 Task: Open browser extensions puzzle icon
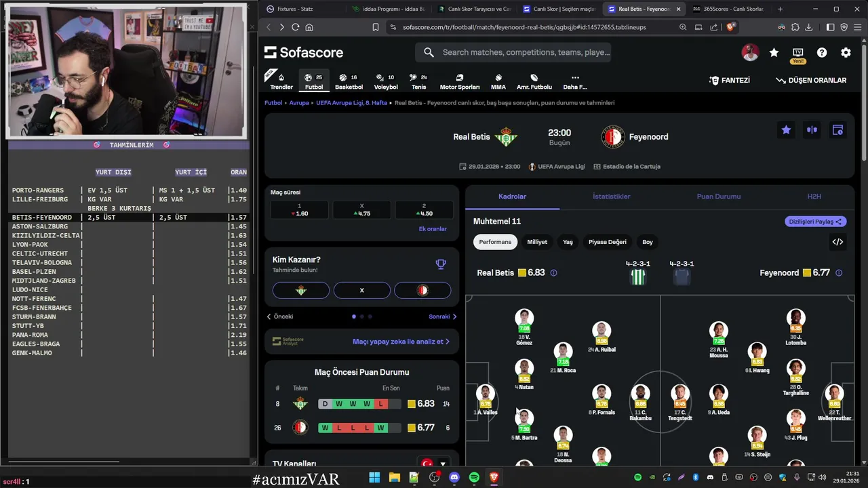coord(795,27)
